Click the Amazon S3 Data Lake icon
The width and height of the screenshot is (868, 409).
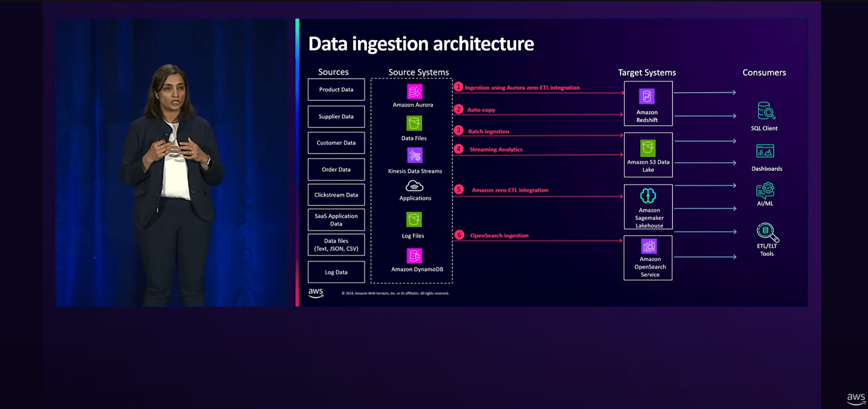(648, 148)
